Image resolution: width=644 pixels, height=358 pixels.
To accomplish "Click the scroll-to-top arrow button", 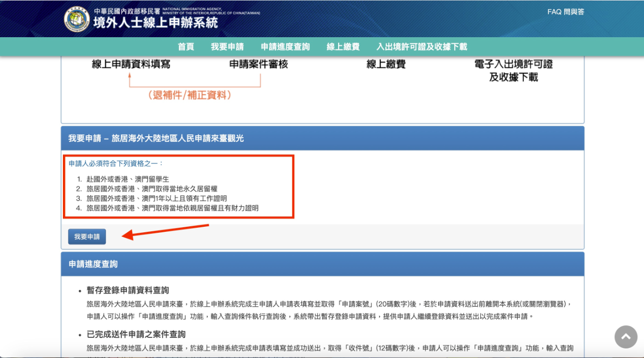I will tap(626, 337).
